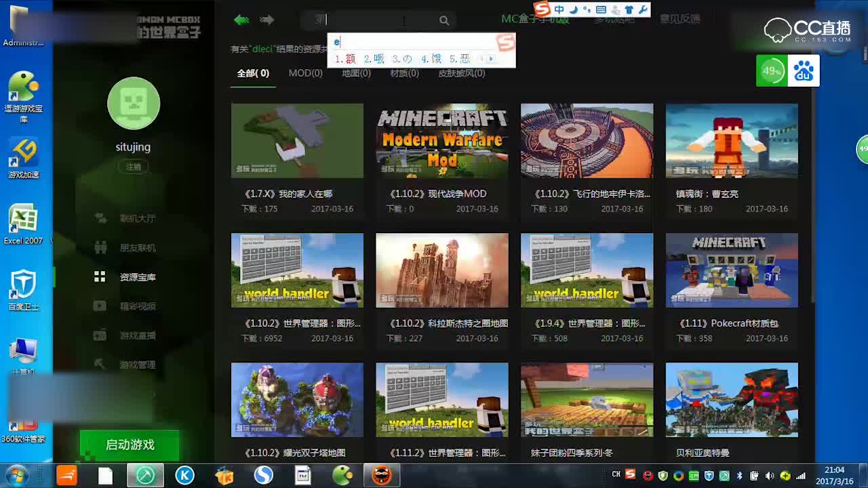Open Modern Warfare Mod thumbnail
The width and height of the screenshot is (868, 488).
point(442,141)
